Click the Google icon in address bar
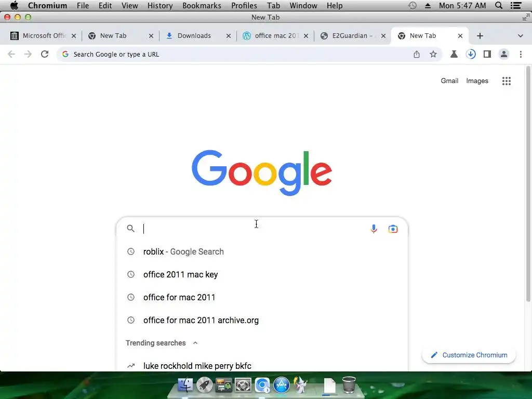532x399 pixels. click(65, 54)
